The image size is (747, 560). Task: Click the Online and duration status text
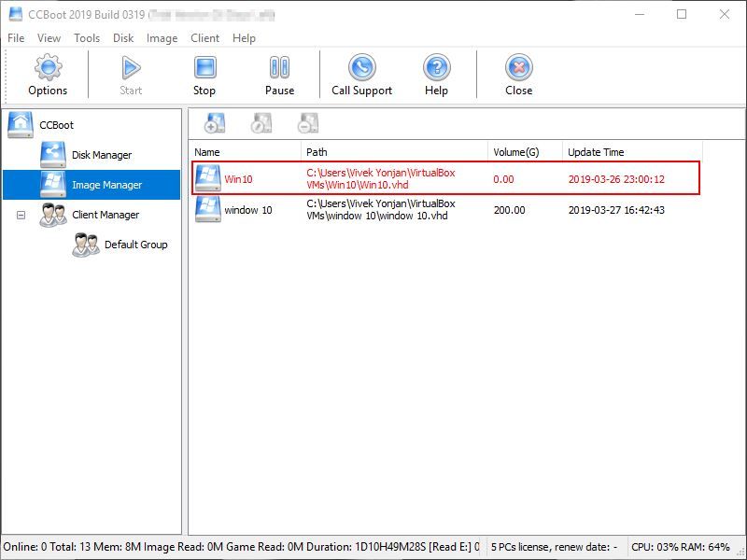[242, 547]
